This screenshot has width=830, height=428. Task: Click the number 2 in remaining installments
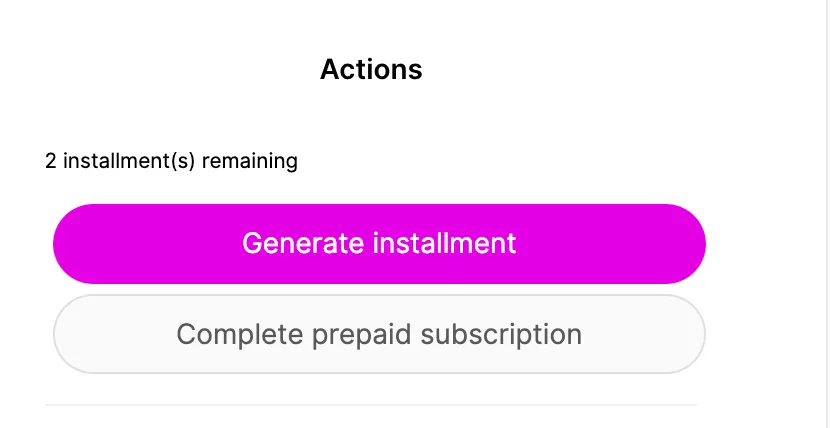(50, 161)
